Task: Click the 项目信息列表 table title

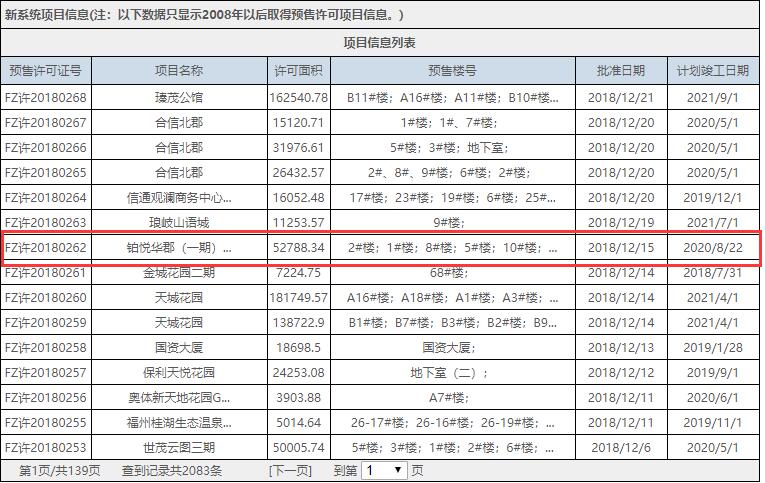Action: [x=380, y=43]
